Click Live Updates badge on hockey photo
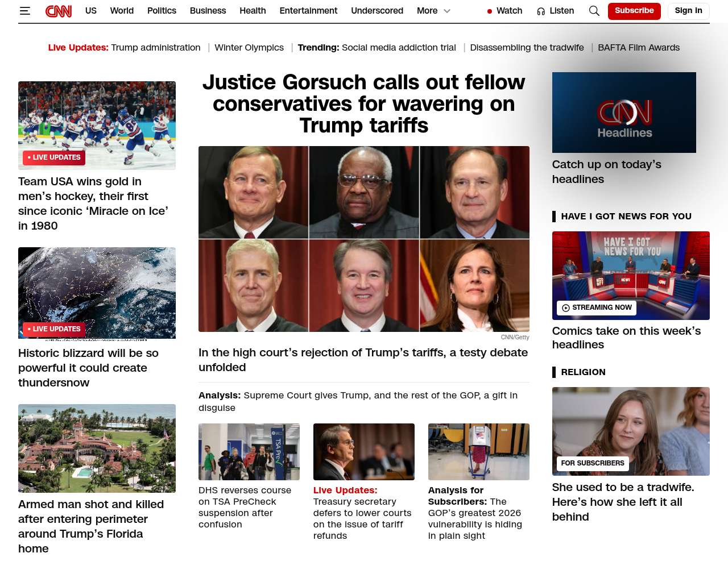Screen dimensions: 728x582 coord(54,157)
